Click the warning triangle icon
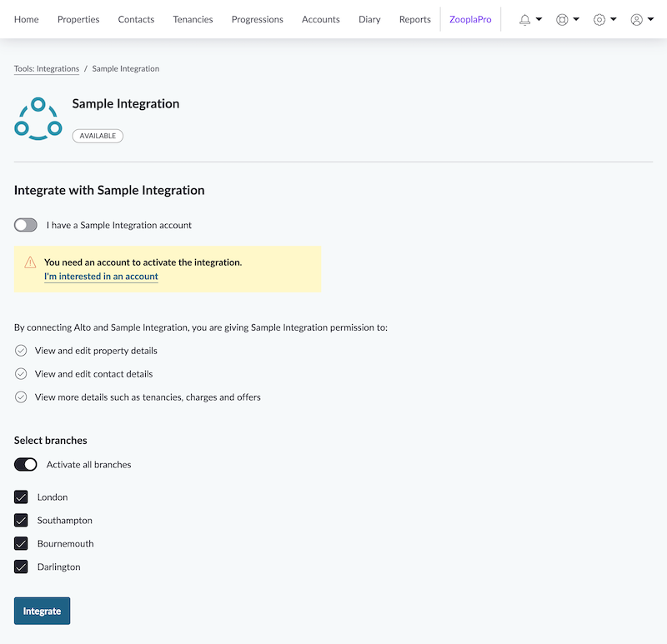The height and width of the screenshot is (644, 667). pos(30,262)
